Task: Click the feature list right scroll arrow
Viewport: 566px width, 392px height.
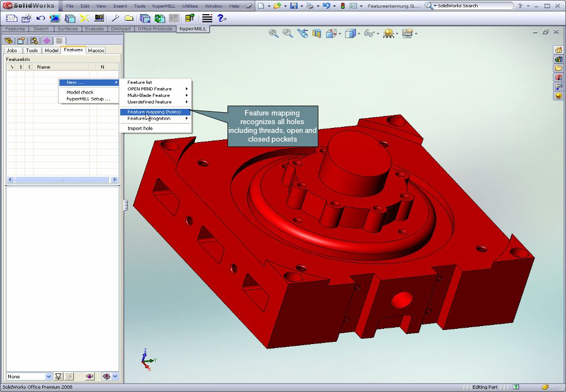Action: point(115,180)
